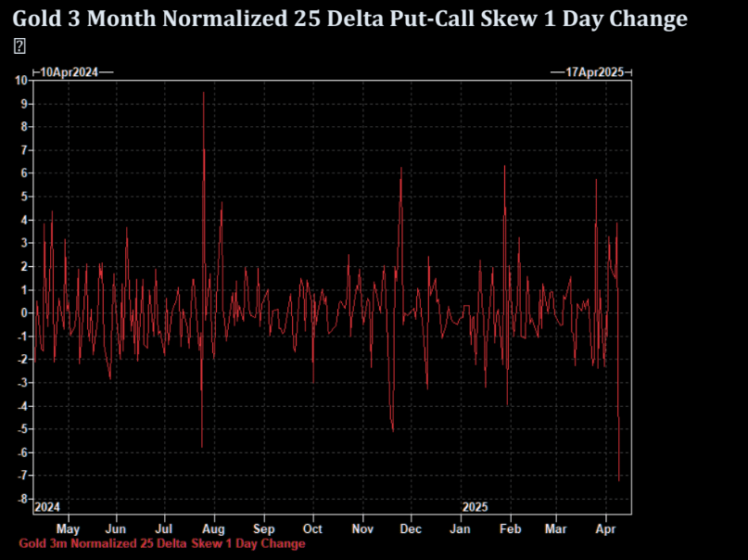Click the small square glyph below the title

pyautogui.click(x=19, y=47)
